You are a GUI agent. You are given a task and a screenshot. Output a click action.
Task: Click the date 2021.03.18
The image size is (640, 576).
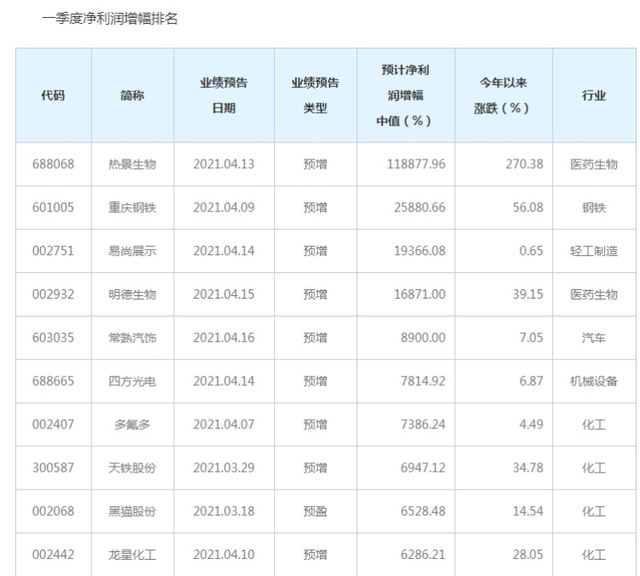point(224,511)
